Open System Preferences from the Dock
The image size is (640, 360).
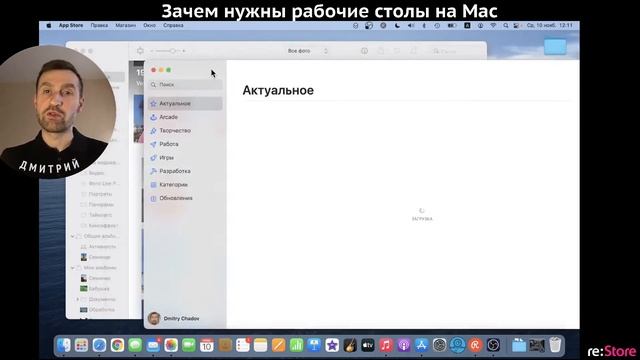coord(440,345)
